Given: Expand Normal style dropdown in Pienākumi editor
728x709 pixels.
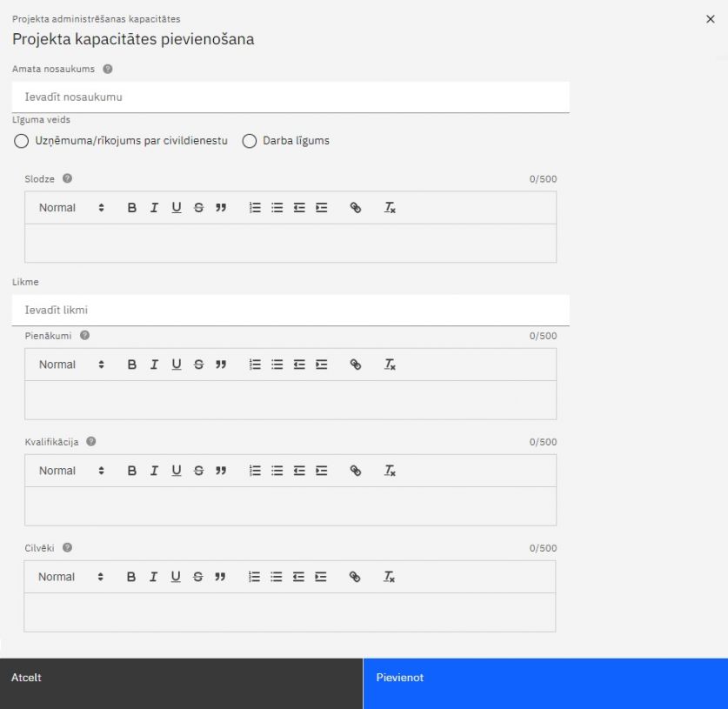Looking at the screenshot, I should click(x=70, y=365).
